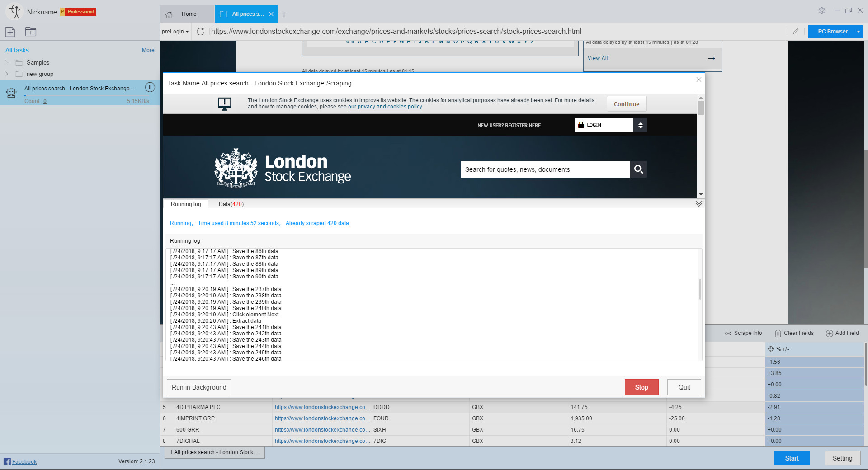The height and width of the screenshot is (470, 868).
Task: Click the Continue cookie button
Action: coord(627,104)
